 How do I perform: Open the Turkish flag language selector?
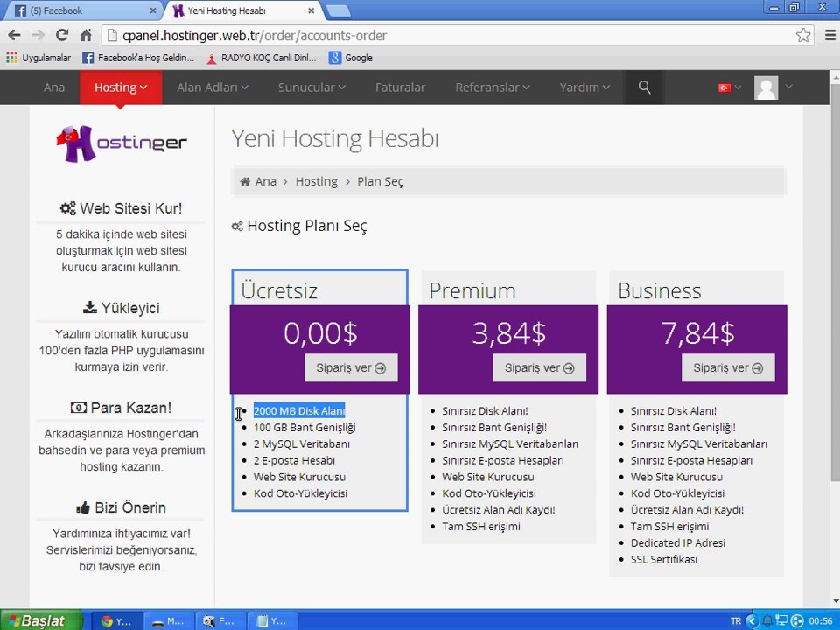pos(730,87)
